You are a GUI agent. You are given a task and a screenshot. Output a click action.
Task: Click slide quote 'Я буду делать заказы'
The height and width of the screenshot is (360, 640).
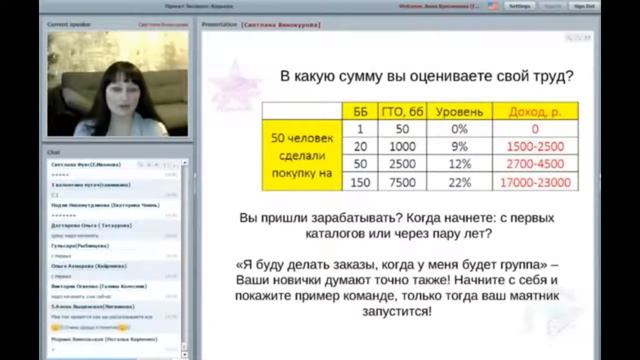coord(397,288)
